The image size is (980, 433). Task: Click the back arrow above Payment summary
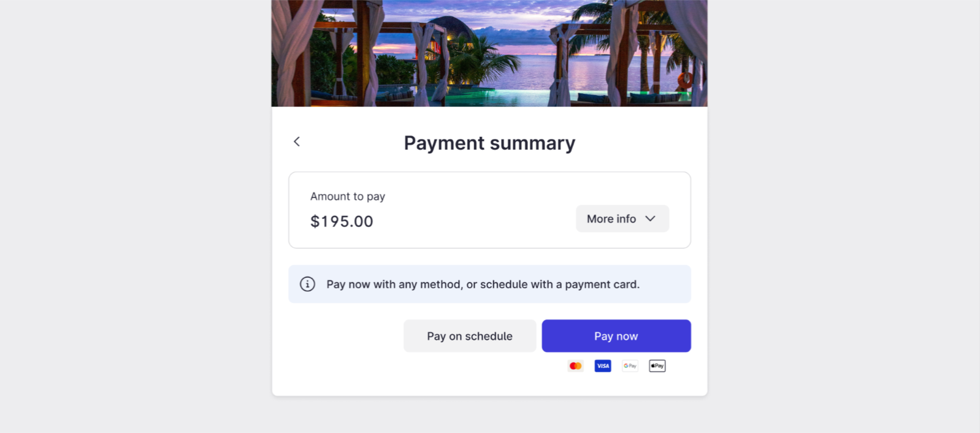click(x=297, y=141)
